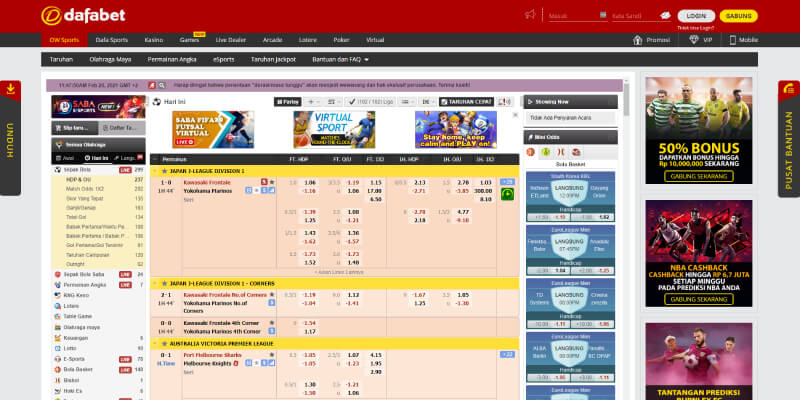Toggle the remember-me icon beside password field

tap(665, 16)
